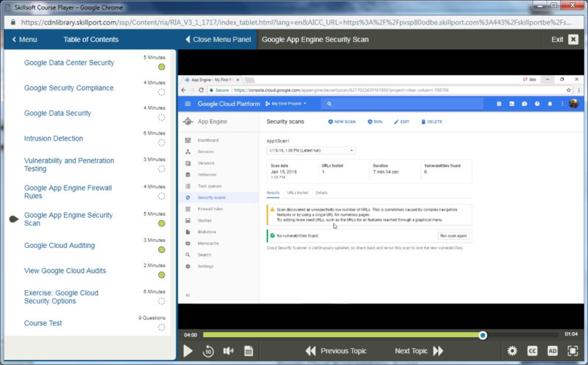Image resolution: width=588 pixels, height=365 pixels.
Task: Toggle closed captions CC
Action: click(x=532, y=351)
